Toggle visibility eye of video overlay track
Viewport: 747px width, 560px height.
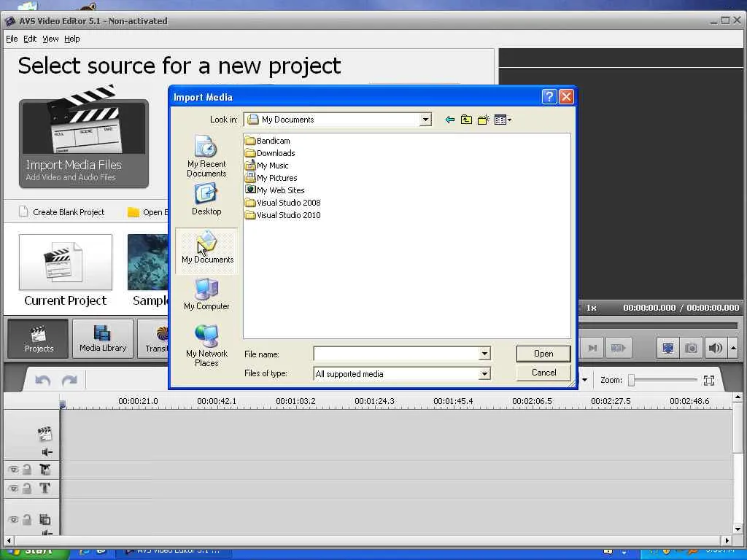point(13,519)
